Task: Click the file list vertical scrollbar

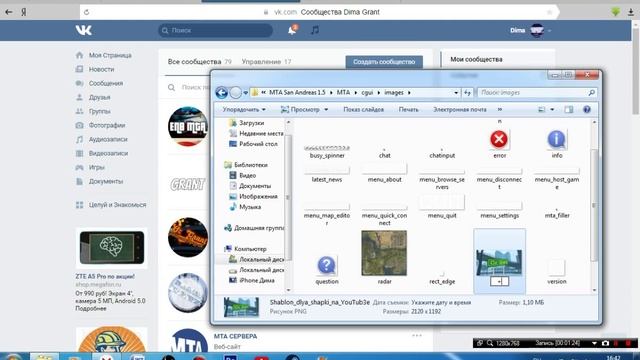Action: pyautogui.click(x=594, y=206)
